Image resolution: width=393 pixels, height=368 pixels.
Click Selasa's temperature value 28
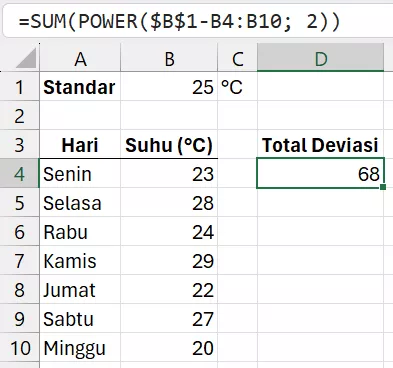point(169,203)
